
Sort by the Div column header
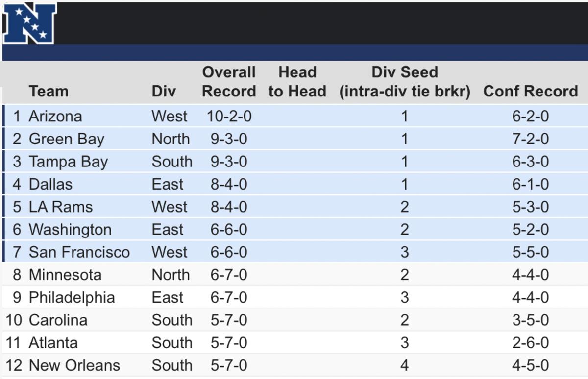[x=164, y=91]
